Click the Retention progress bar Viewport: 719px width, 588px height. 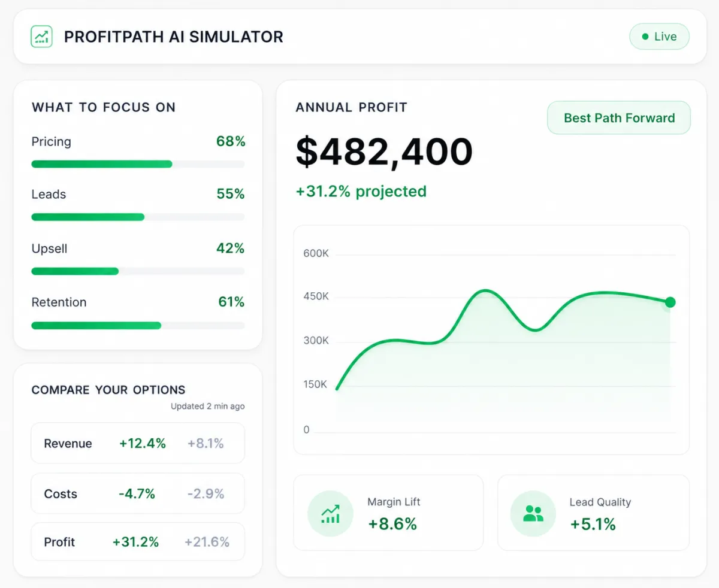[x=138, y=326]
